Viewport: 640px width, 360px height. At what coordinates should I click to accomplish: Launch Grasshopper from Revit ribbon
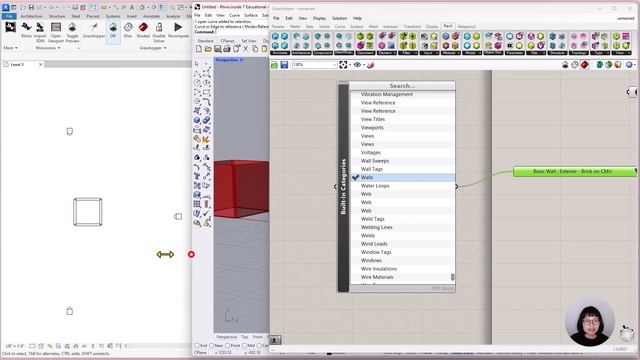[x=94, y=31]
